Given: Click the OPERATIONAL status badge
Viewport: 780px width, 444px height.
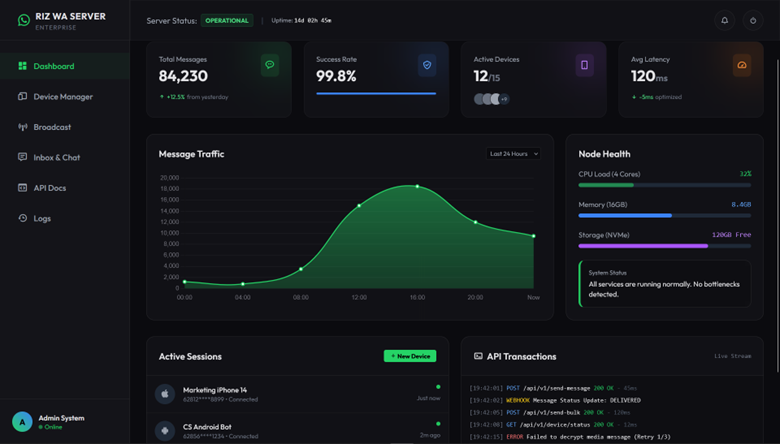Looking at the screenshot, I should [x=227, y=20].
